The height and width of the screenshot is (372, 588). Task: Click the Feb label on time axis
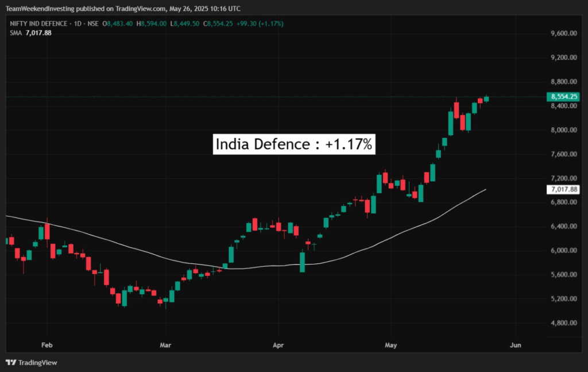tap(47, 345)
